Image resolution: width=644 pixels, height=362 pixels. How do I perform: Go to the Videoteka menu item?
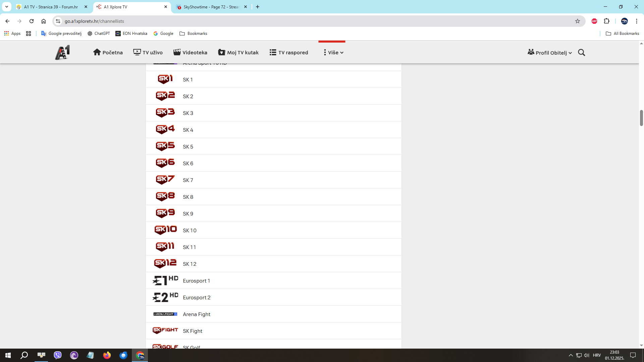tap(190, 53)
